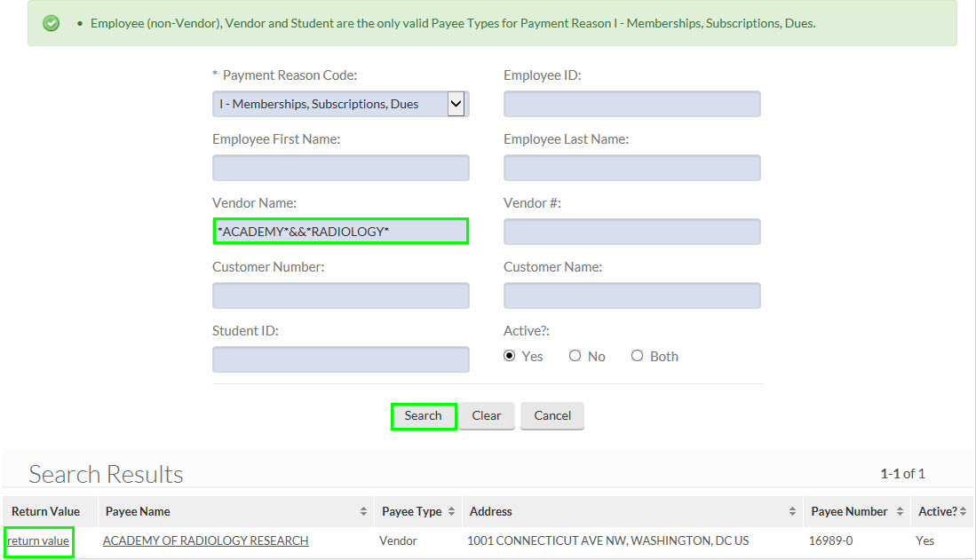Click the Customer Name field

[631, 296]
